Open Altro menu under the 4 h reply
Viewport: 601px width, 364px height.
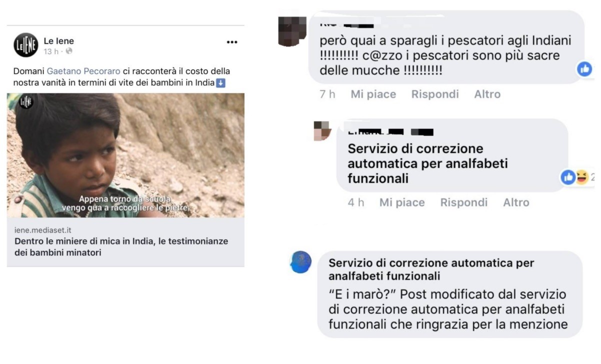coord(516,202)
